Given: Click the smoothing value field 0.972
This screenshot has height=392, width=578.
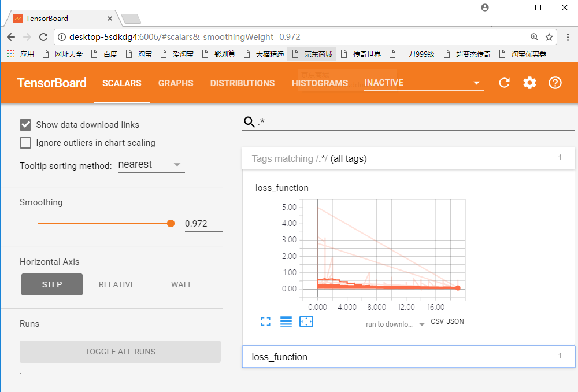Looking at the screenshot, I should pyautogui.click(x=203, y=224).
